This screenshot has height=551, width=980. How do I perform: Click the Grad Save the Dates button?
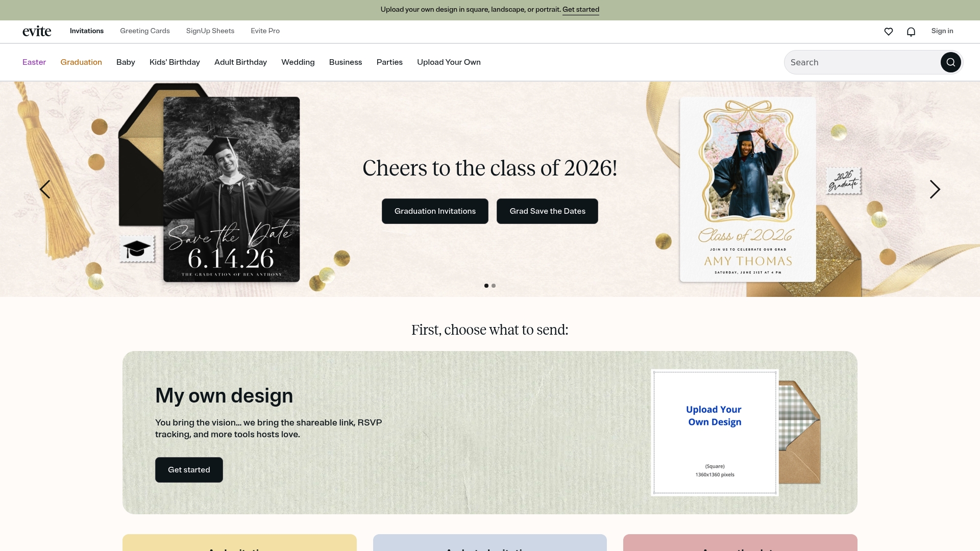tap(547, 211)
